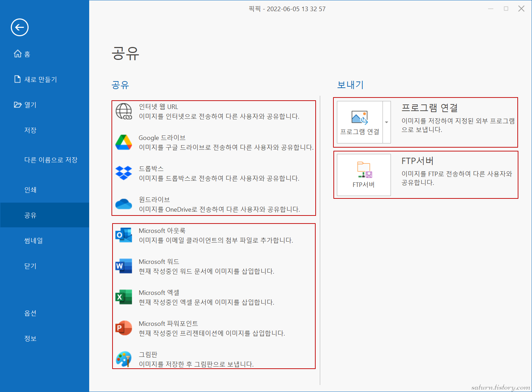532x392 pixels.
Task: Click the Microsoft 엑셀 title text
Action: [x=159, y=292]
